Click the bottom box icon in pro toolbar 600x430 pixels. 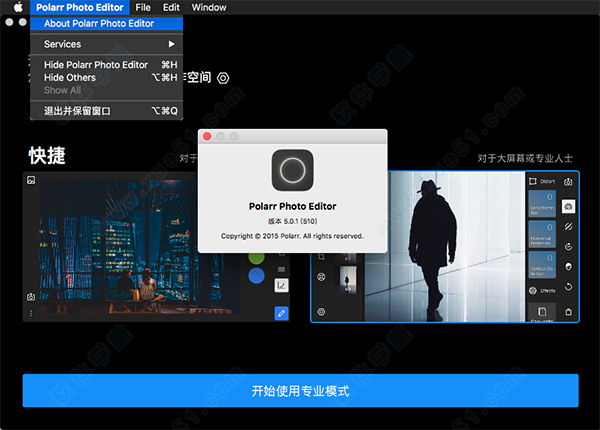point(568,312)
